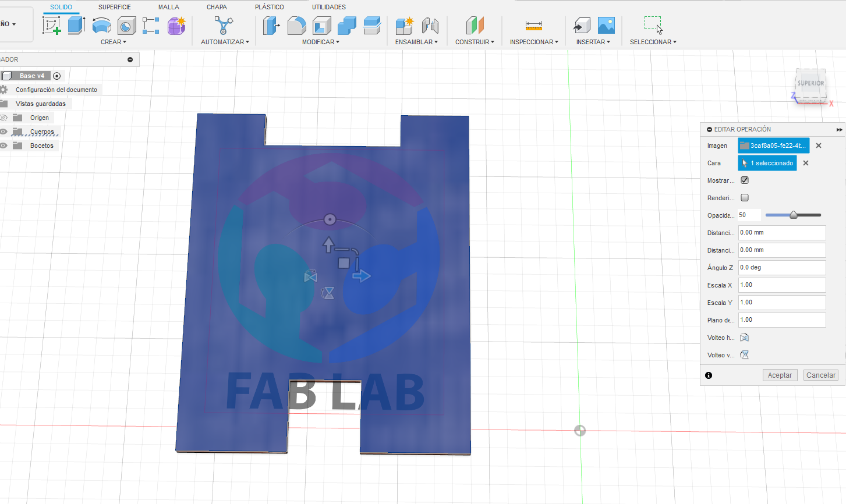Toggle visibility of Cuerpos folder
Screen dimensions: 846x504
(x=3, y=132)
